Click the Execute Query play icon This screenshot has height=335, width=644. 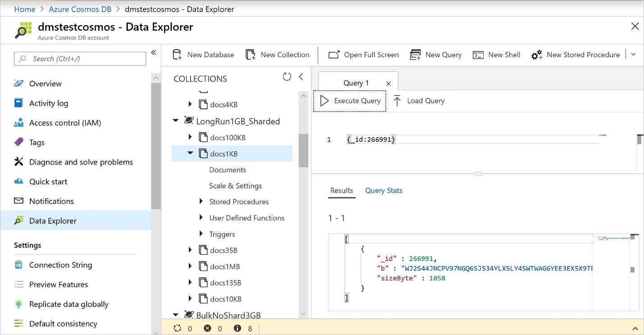pos(324,101)
